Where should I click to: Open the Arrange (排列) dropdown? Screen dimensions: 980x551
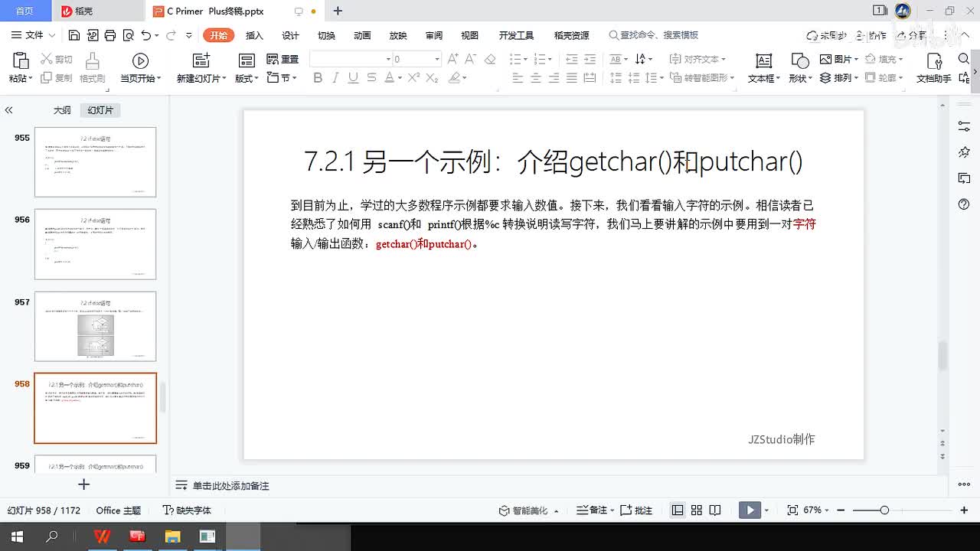point(838,78)
